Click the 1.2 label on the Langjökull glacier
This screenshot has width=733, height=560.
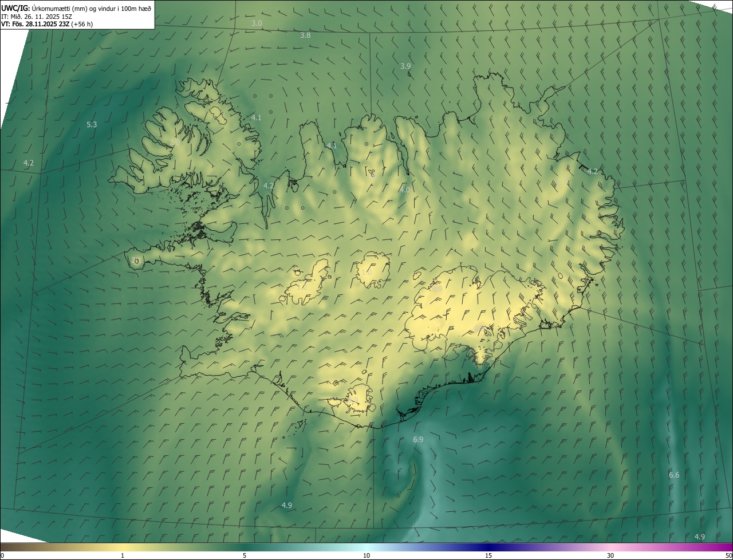(302, 287)
